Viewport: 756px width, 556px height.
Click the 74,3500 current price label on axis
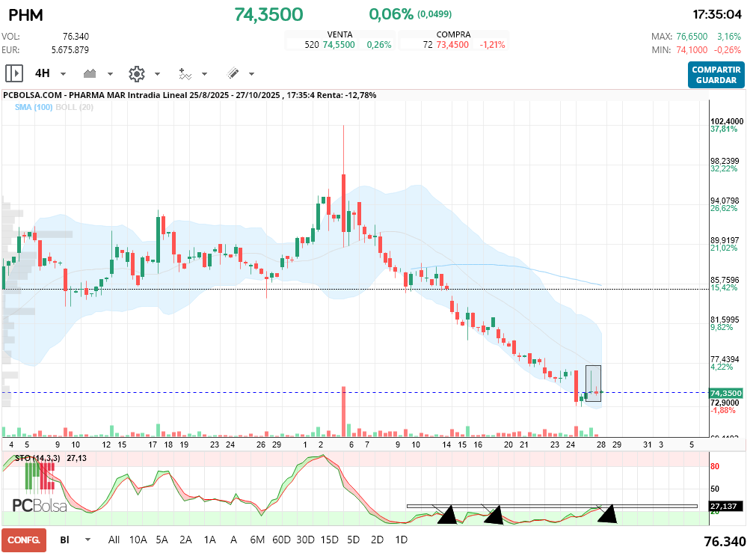point(725,393)
